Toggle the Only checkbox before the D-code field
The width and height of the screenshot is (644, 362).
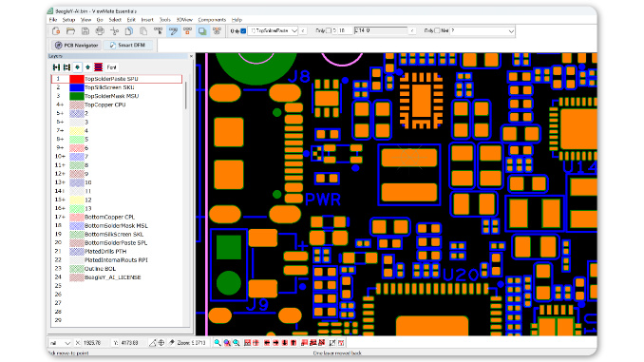point(329,30)
